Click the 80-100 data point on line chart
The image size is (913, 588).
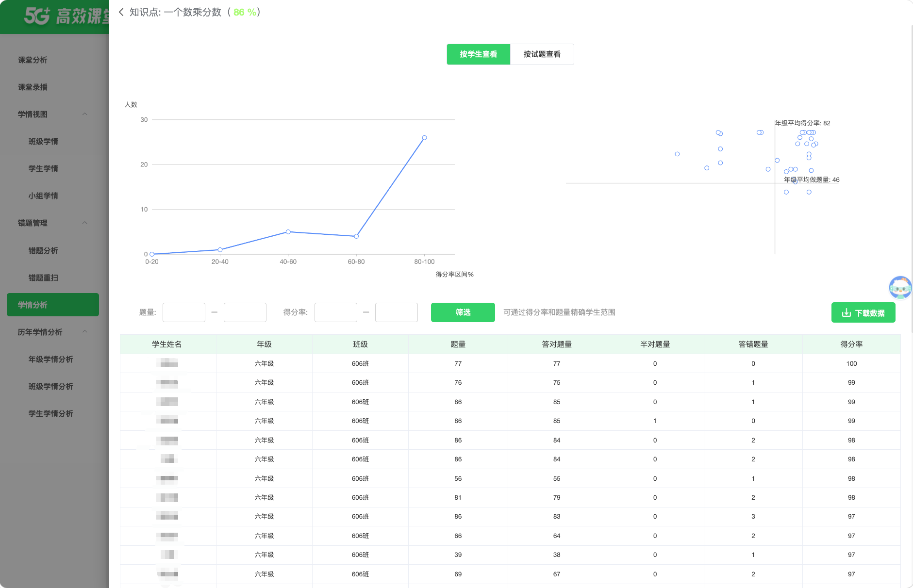(x=424, y=138)
